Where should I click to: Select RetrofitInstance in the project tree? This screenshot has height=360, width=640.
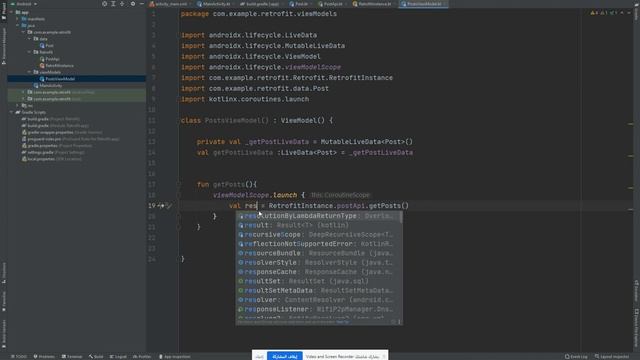point(57,65)
